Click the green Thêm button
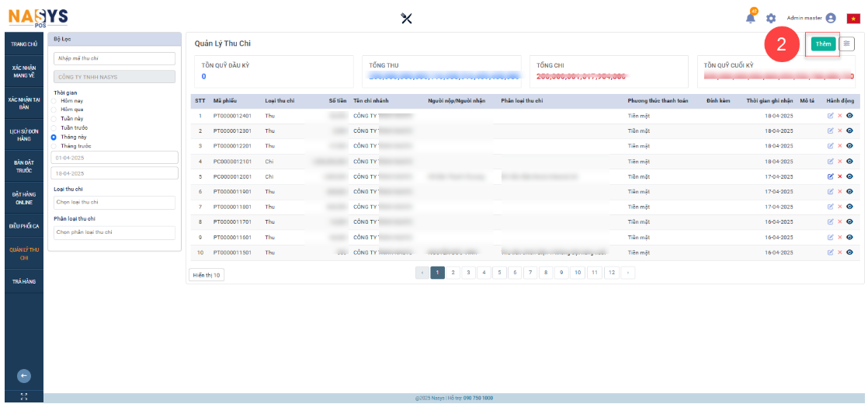 point(823,44)
